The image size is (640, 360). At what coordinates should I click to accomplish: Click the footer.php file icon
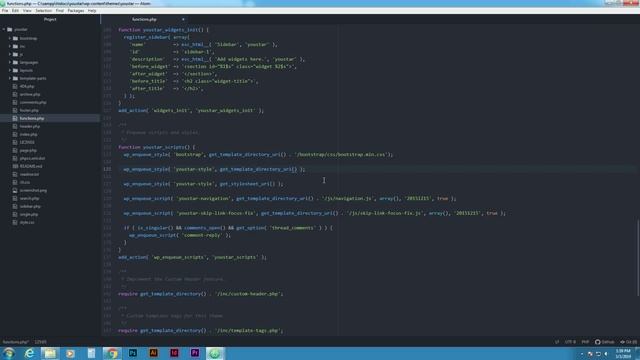click(x=15, y=110)
